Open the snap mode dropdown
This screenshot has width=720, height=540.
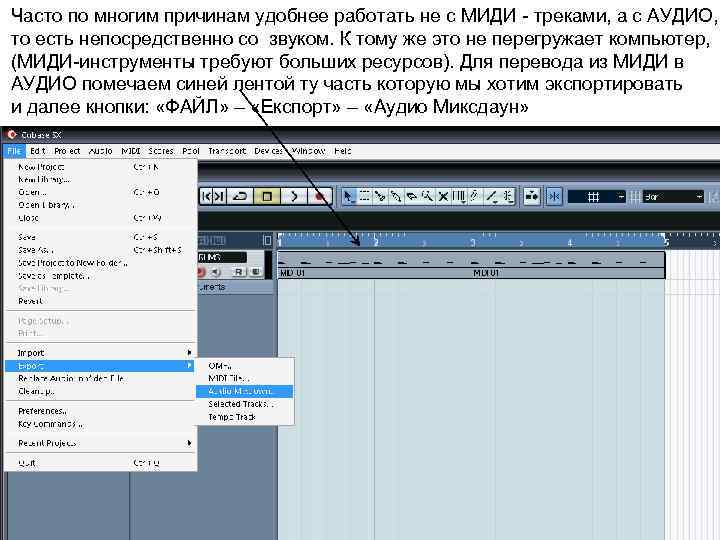[596, 197]
